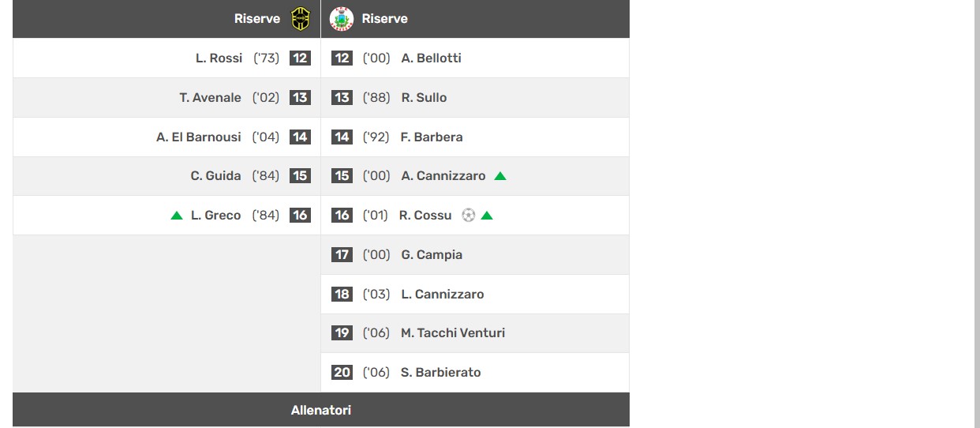Open player T. Avenale's profile
980x428 pixels.
click(x=210, y=97)
